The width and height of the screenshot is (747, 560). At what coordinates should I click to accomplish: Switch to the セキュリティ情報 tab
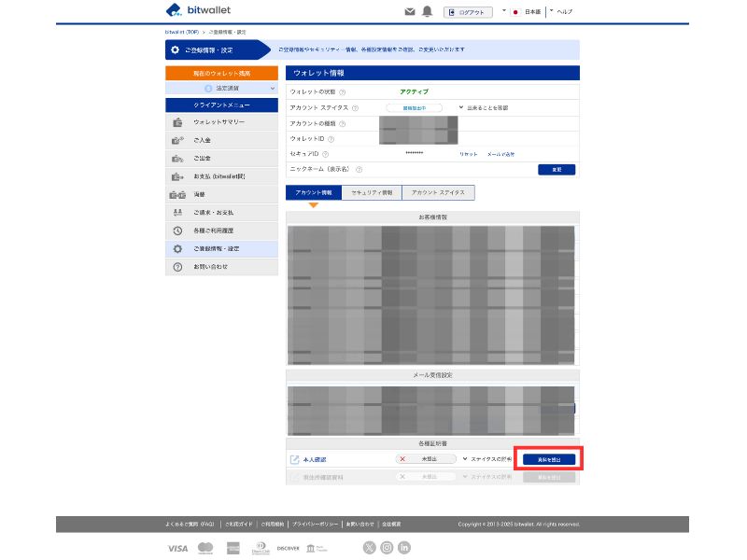coord(372,192)
